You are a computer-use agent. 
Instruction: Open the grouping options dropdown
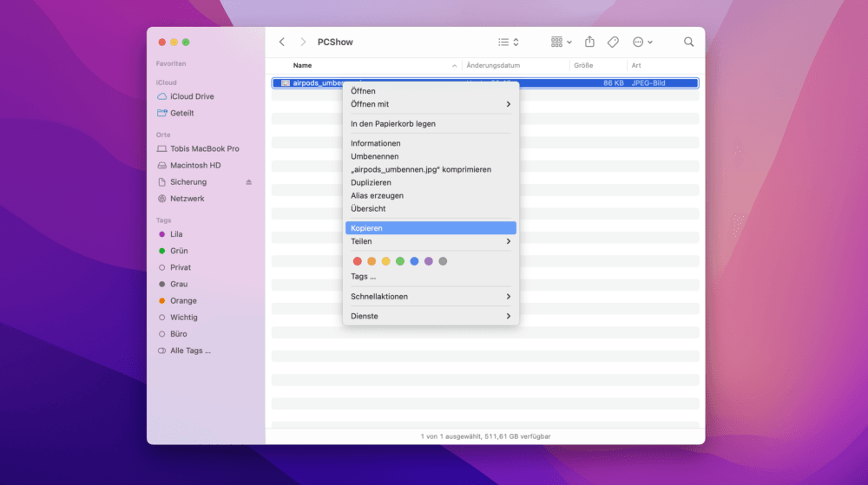click(x=561, y=42)
